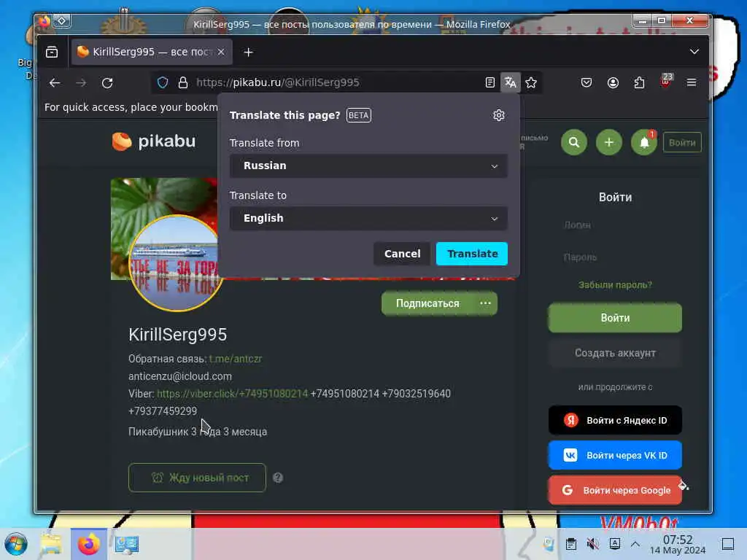Screen dimensions: 747x560
Task: Open Firefox View icon left of tabs
Action: point(52,52)
